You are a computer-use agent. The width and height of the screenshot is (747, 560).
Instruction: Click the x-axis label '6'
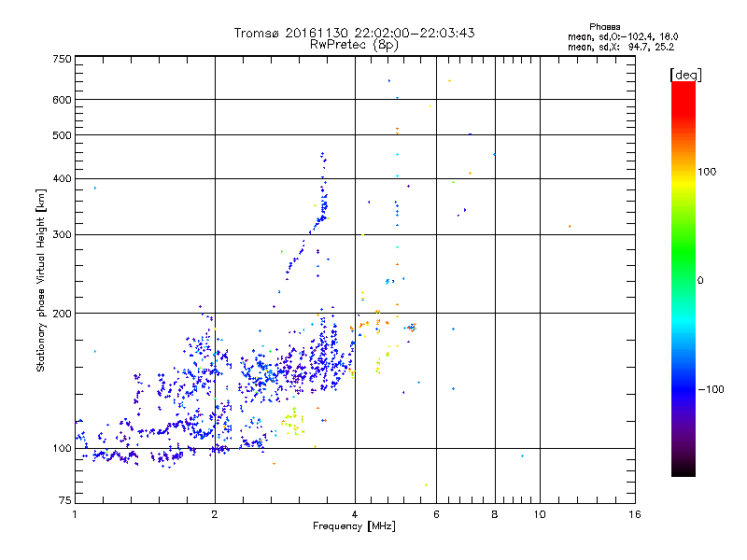pyautogui.click(x=436, y=514)
